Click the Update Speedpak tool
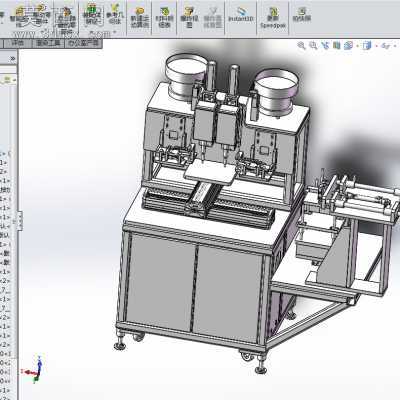Image resolution: width=400 pixels, height=400 pixels. tap(273, 18)
